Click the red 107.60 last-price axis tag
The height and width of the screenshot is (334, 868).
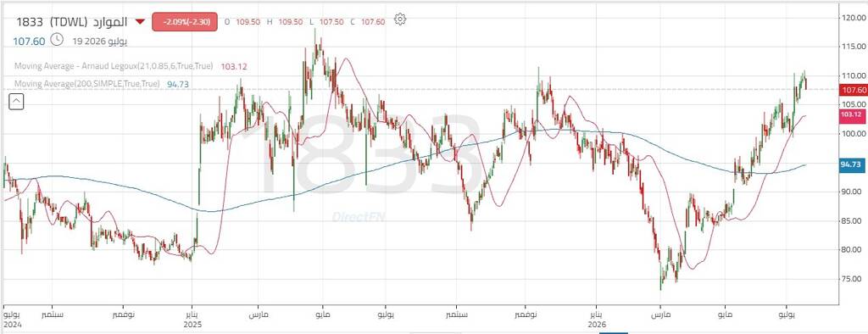[853, 90]
